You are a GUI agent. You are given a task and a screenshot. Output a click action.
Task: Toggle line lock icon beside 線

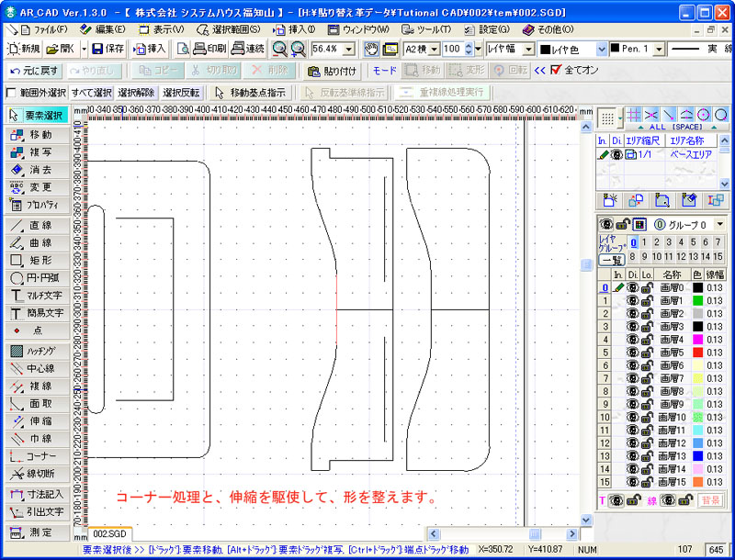[x=685, y=500]
